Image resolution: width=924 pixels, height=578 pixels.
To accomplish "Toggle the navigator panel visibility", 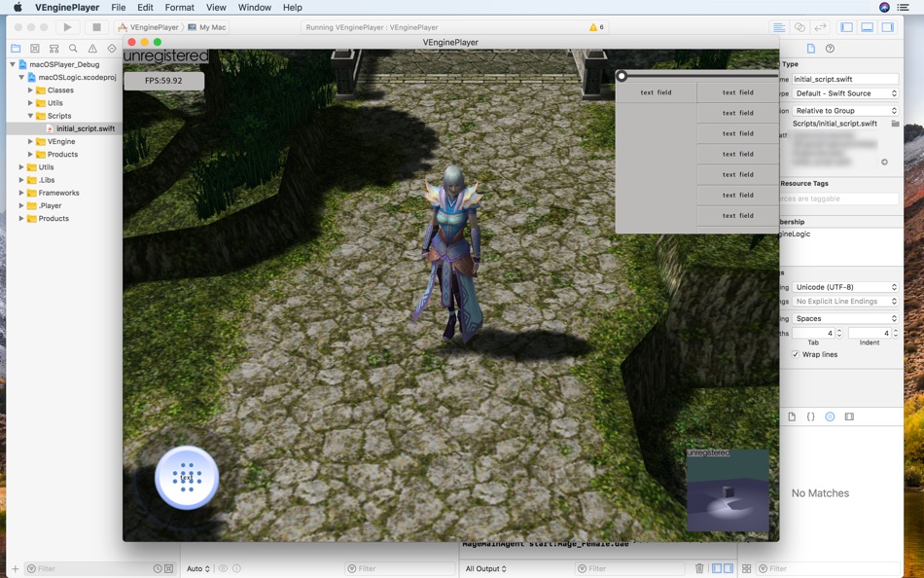I will (847, 27).
